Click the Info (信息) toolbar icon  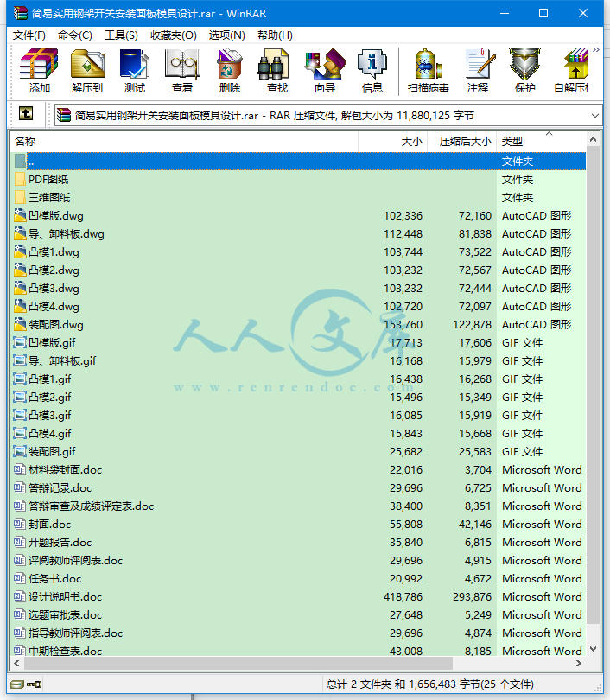tap(372, 71)
